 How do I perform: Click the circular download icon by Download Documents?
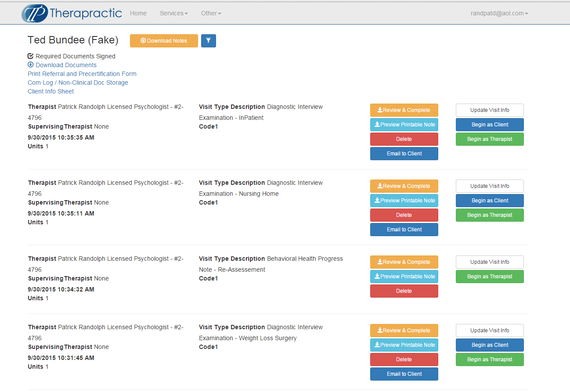tap(30, 65)
